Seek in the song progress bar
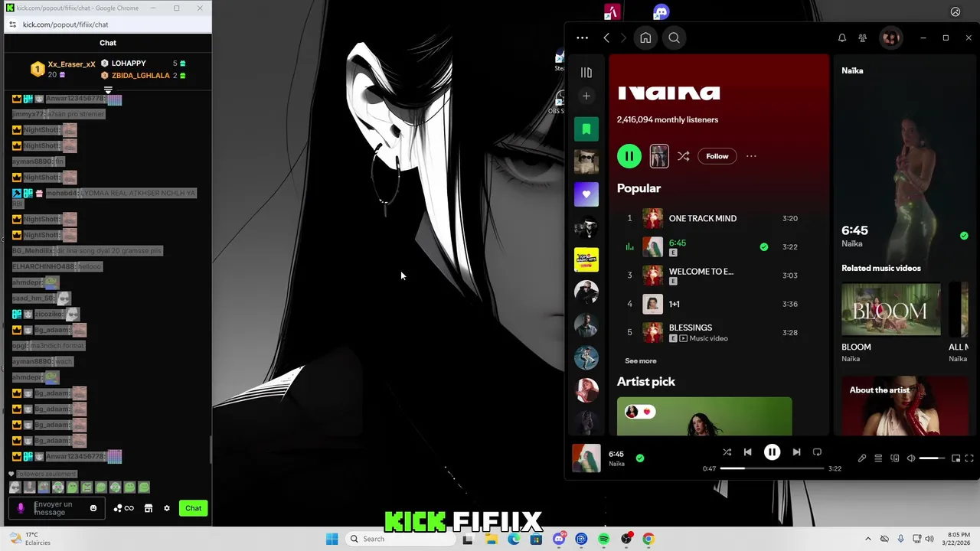980x551 pixels. (x=772, y=468)
